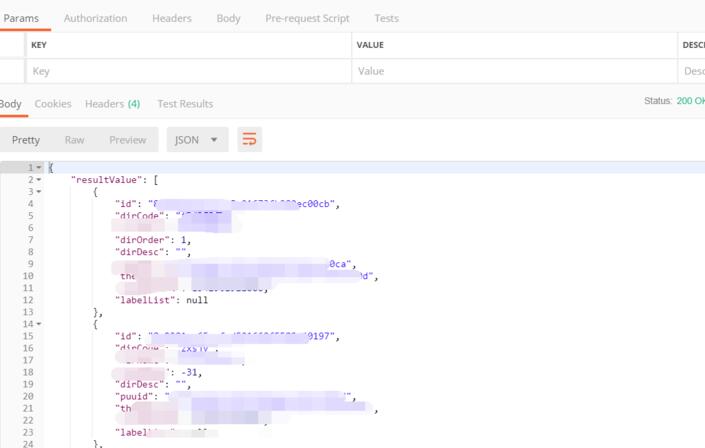Toggle the wrap lines icon
Viewport: 705px width, 448px height.
click(x=250, y=140)
